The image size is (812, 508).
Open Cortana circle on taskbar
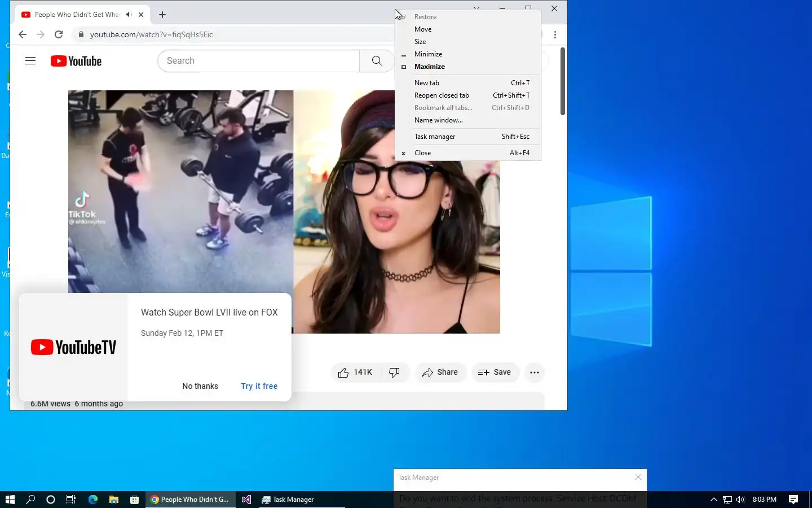click(x=51, y=500)
